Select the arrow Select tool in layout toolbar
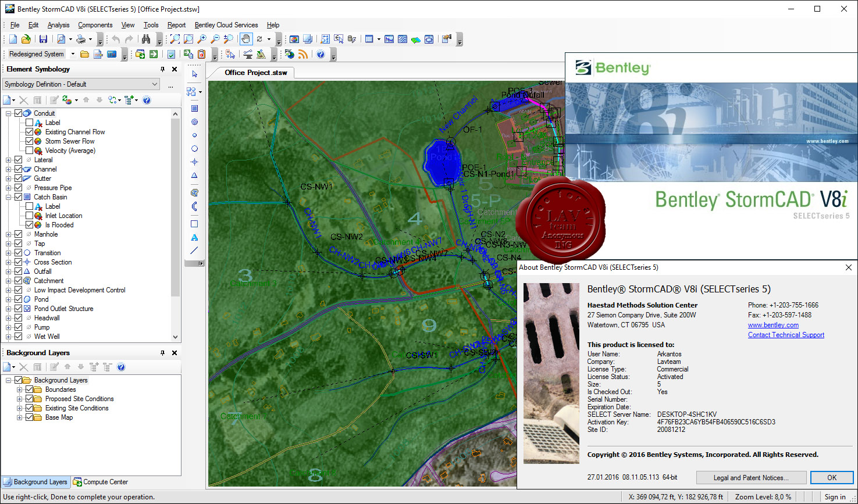 [194, 74]
